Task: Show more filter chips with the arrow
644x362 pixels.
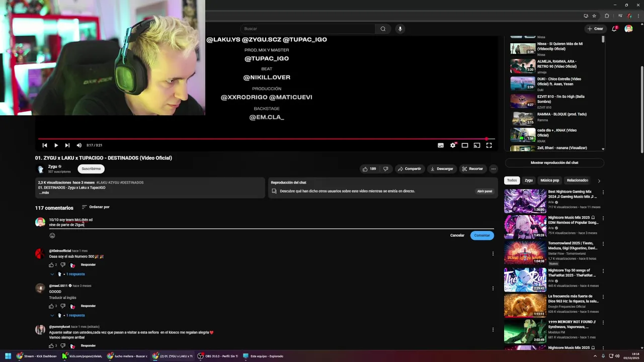Action: point(599,180)
